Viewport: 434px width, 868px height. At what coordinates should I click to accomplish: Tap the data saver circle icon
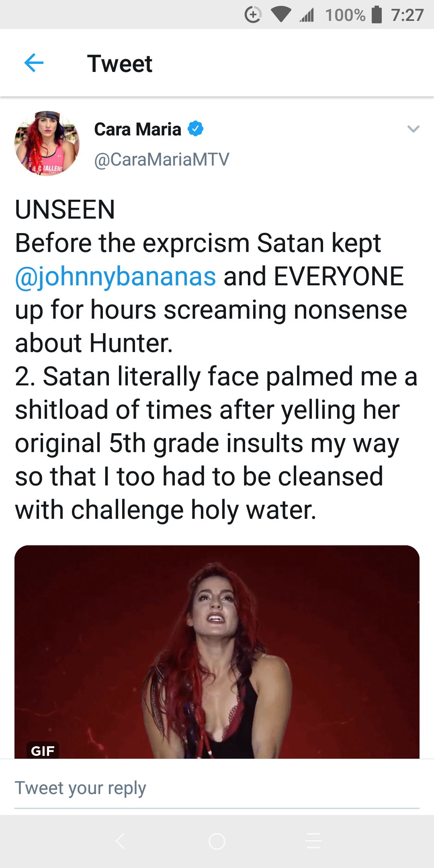[x=253, y=15]
